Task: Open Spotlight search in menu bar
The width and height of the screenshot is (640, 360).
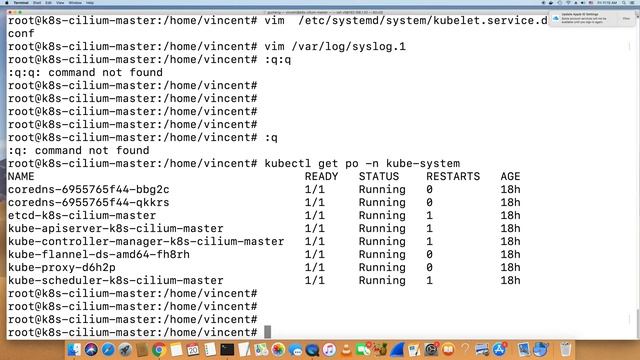Action: (624, 2)
